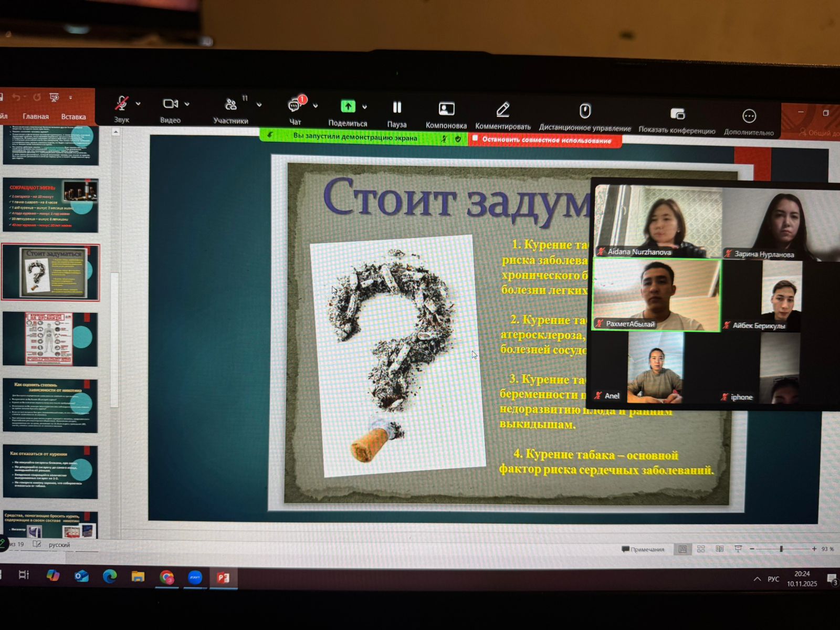Select the red organism infographic slide thumbnail
The height and width of the screenshot is (630, 840).
coord(50,339)
